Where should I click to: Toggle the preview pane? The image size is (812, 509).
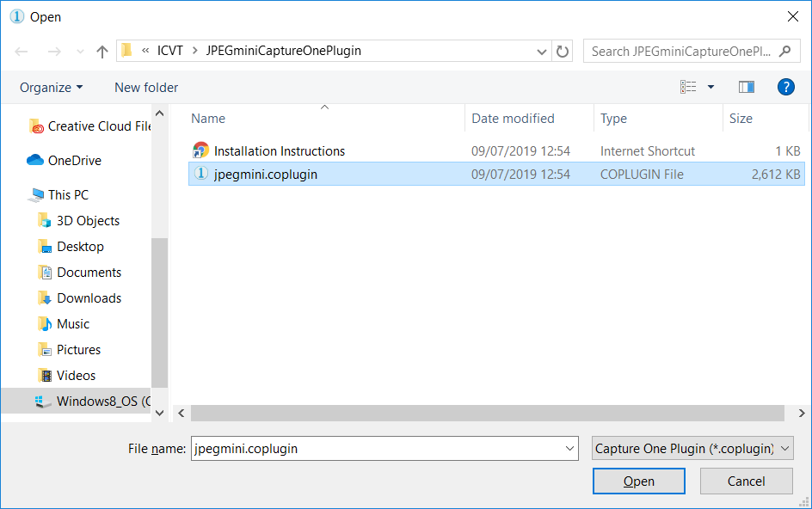point(747,87)
